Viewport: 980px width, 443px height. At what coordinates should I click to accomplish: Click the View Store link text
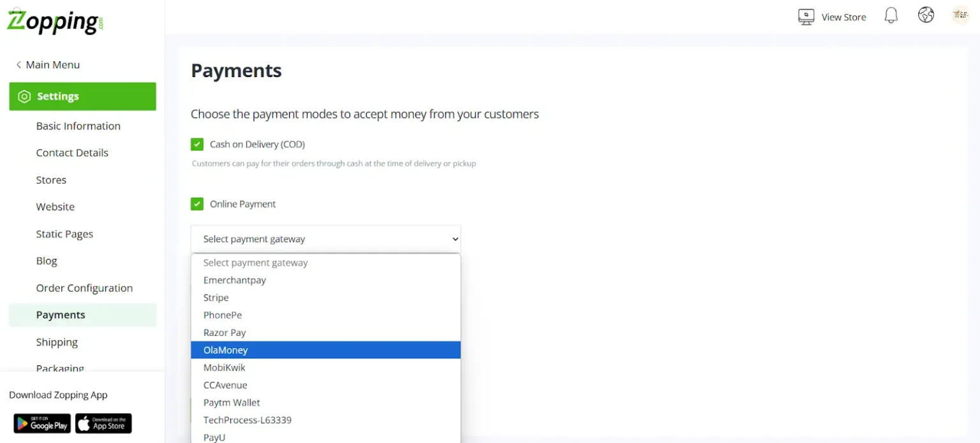point(843,17)
